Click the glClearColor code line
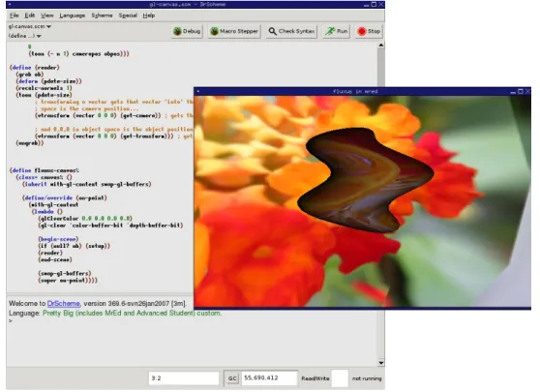Screen dimensions: 540x392 click(x=85, y=219)
